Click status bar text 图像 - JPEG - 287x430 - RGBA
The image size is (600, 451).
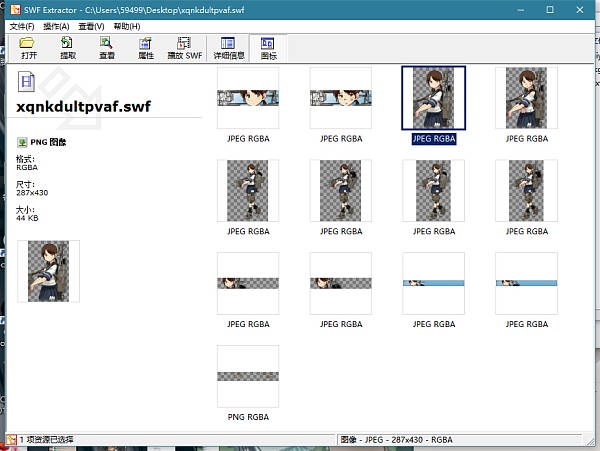(x=396, y=440)
